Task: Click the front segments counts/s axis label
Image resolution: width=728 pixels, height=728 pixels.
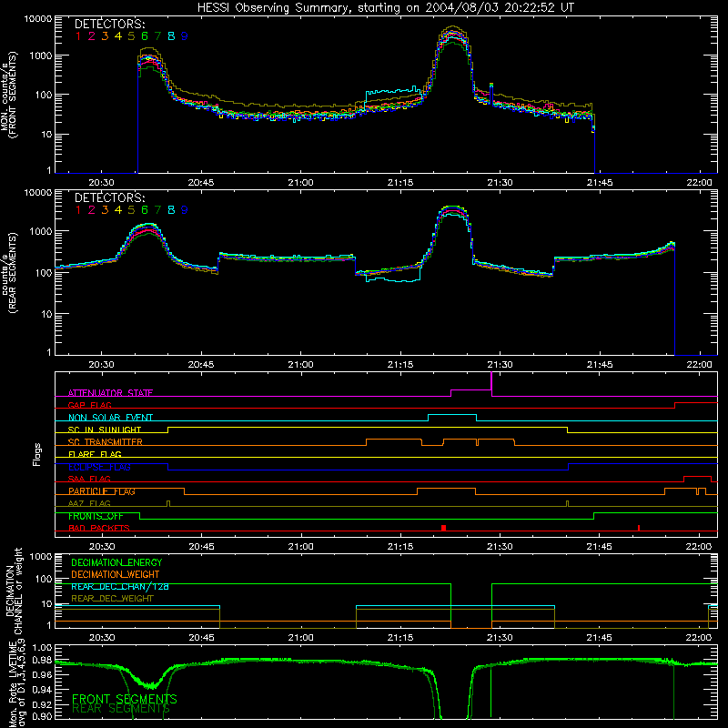Action: (9, 96)
